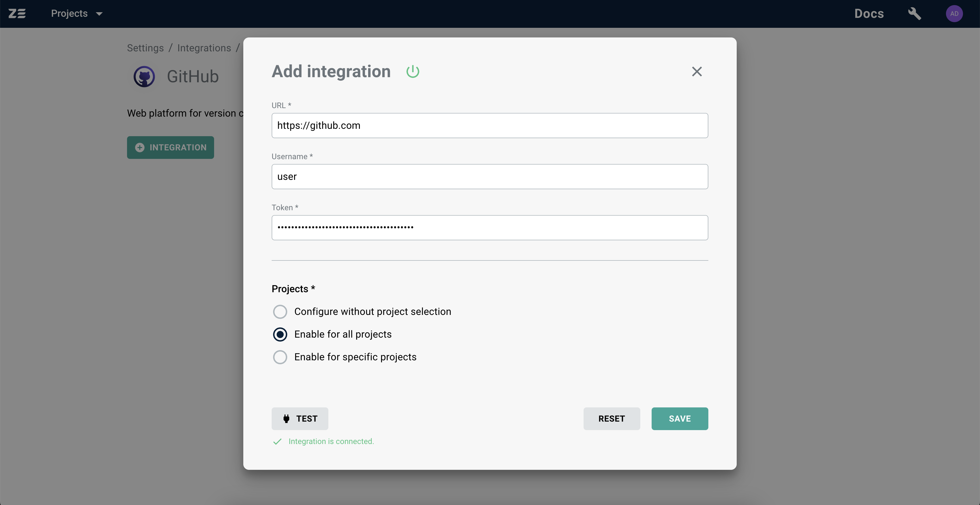
Task: Click the Docs menu item in navbar
Action: [869, 13]
